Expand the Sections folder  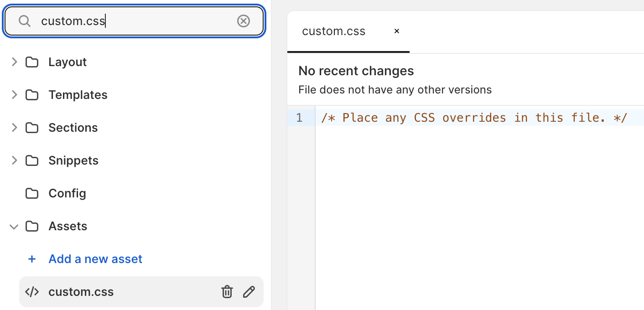click(x=14, y=128)
